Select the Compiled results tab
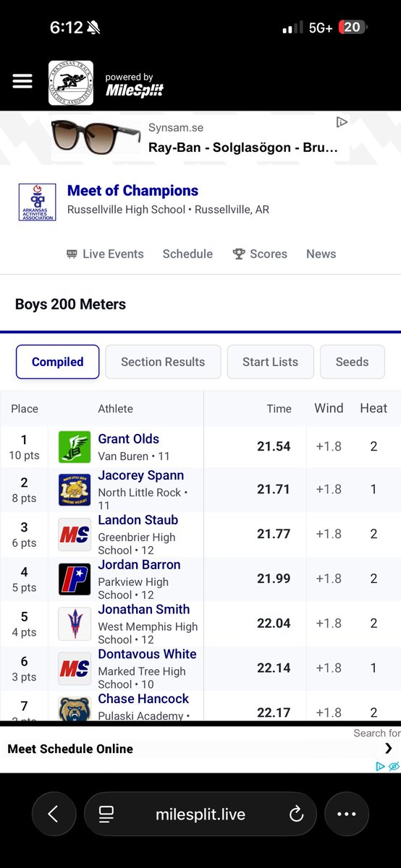 (58, 362)
